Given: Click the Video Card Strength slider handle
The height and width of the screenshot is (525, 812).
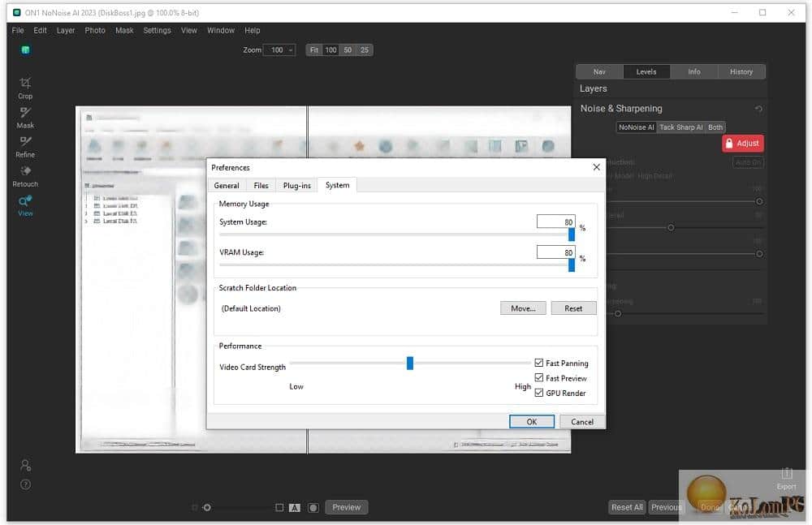Looking at the screenshot, I should click(x=409, y=363).
